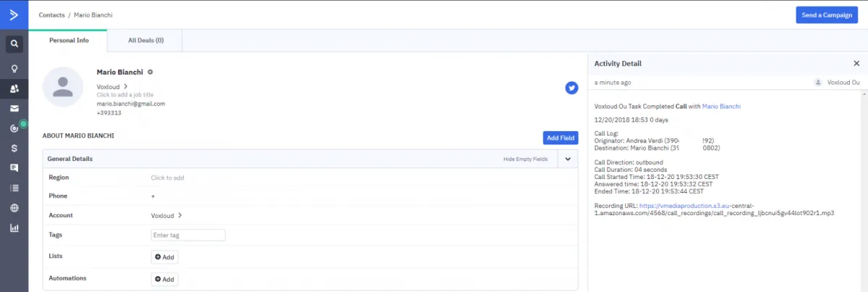Open the Mario Bianchi link in the activity
The width and height of the screenshot is (868, 292).
tap(721, 107)
